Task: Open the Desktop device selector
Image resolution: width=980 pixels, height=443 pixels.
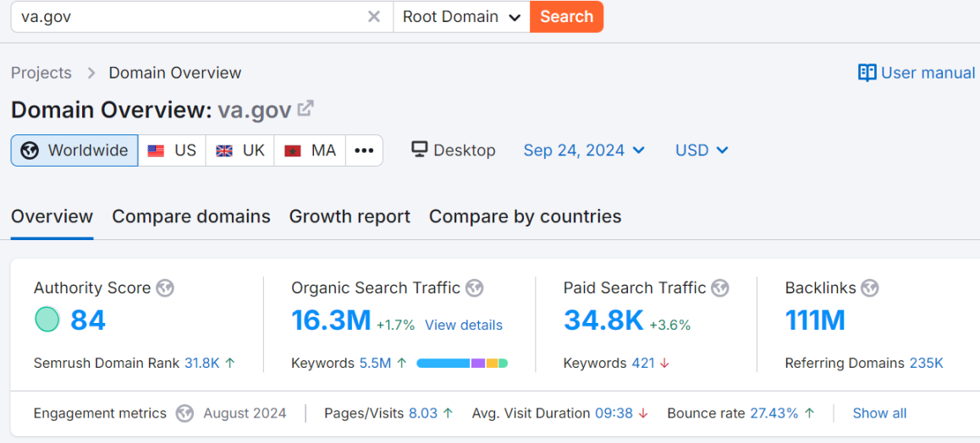Action: pos(454,150)
